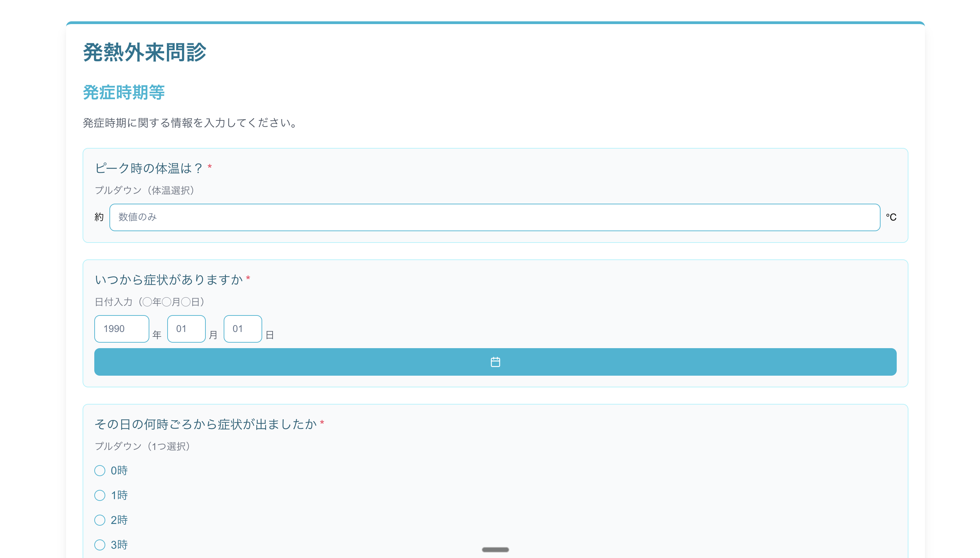Click the day field before 日
This screenshot has height=558, width=980.
coord(243,329)
